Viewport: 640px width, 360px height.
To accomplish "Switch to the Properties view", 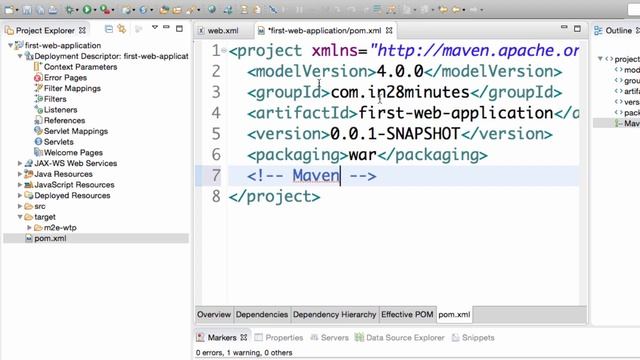I will pos(279,338).
